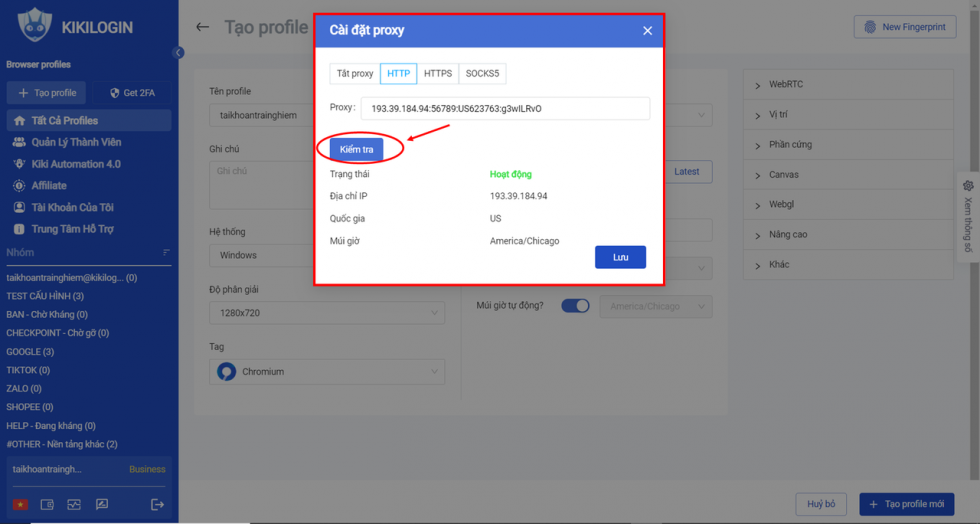Open the America/Chicago timezone dropdown

pos(656,306)
